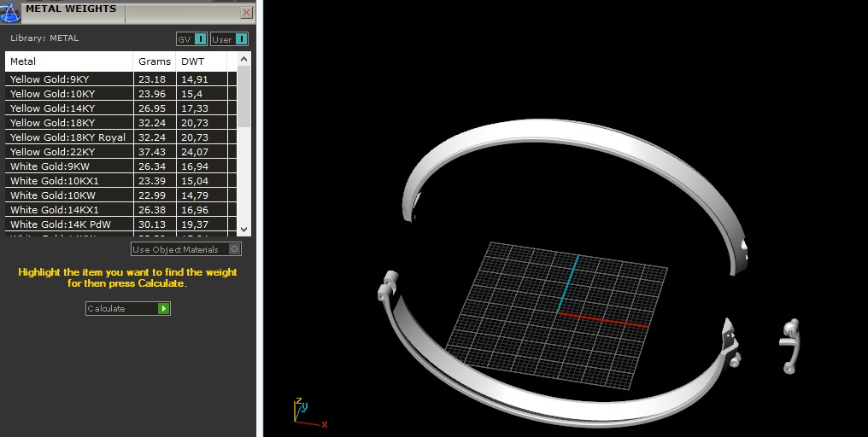868x437 pixels.
Task: Select the Yellow Gold:10KY row
Action: click(120, 94)
